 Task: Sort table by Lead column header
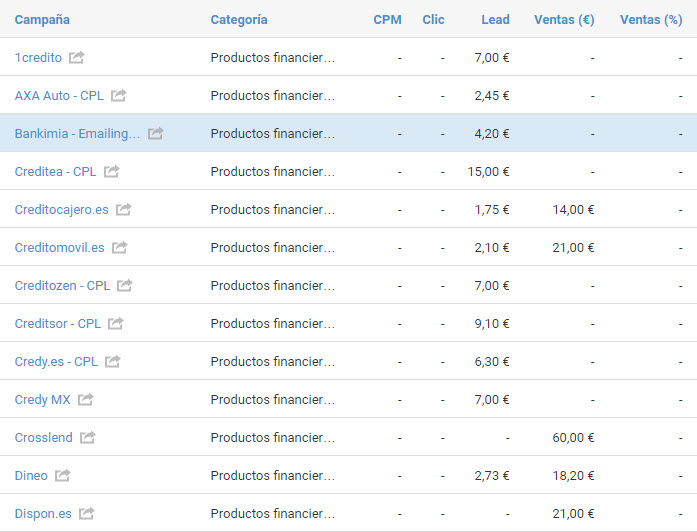tap(495, 20)
